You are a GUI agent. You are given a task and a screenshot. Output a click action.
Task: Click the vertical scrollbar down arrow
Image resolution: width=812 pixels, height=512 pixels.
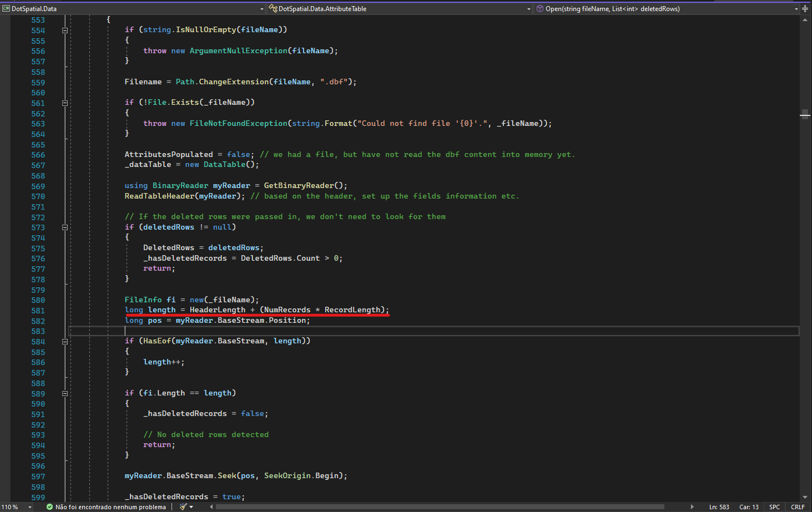point(805,497)
